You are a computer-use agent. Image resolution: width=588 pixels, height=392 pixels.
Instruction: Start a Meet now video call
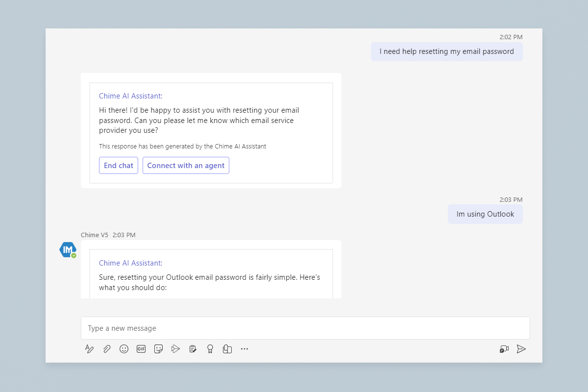pos(504,349)
